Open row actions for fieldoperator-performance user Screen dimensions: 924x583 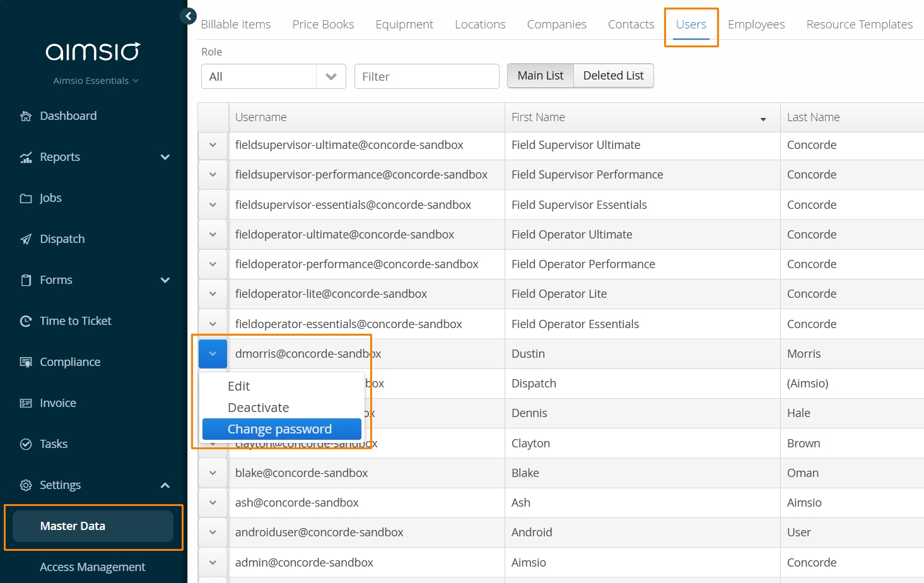coord(213,264)
